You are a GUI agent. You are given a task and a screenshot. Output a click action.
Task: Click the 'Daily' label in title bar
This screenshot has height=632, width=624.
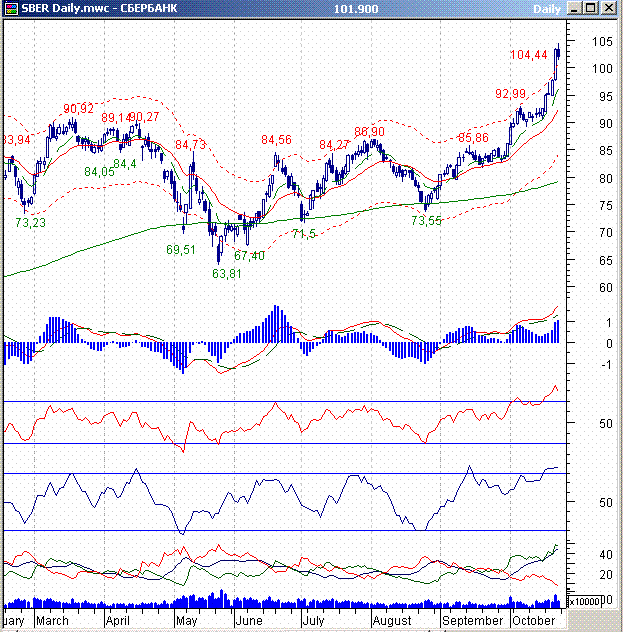pyautogui.click(x=547, y=9)
